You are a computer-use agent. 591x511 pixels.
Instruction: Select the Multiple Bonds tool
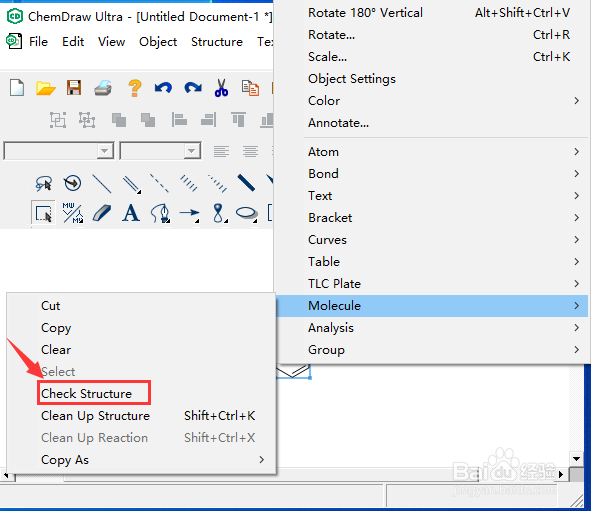coord(132,184)
